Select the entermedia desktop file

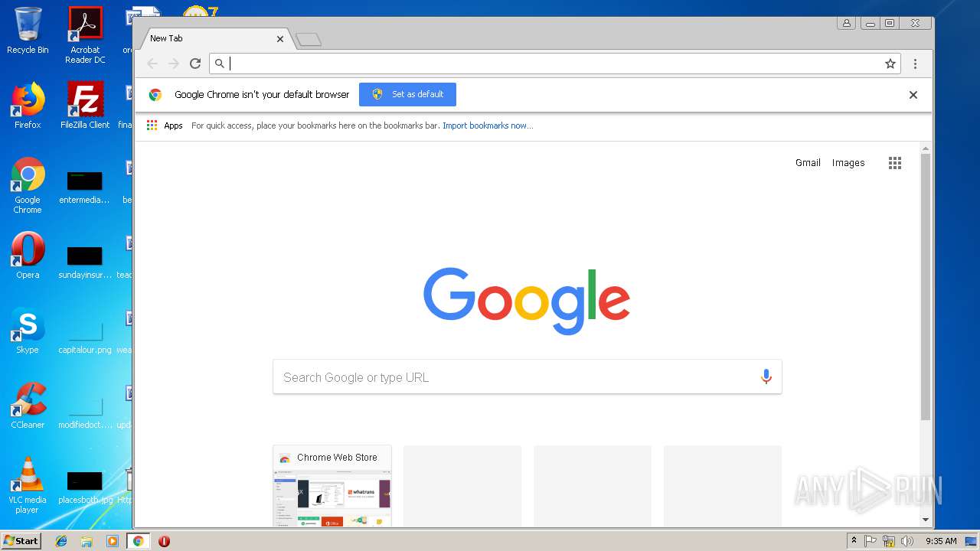coord(85,187)
